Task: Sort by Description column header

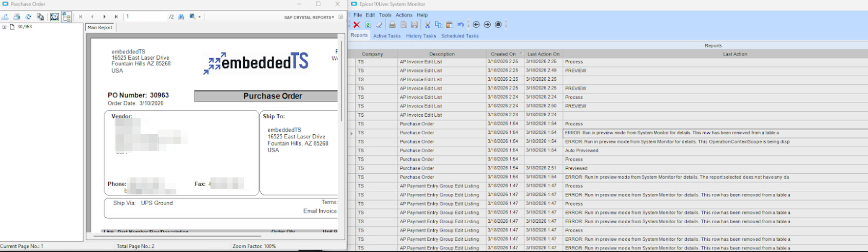Action: point(442,54)
